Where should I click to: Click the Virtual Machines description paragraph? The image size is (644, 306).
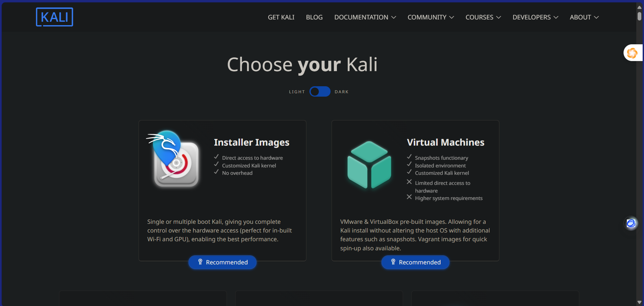(415, 235)
